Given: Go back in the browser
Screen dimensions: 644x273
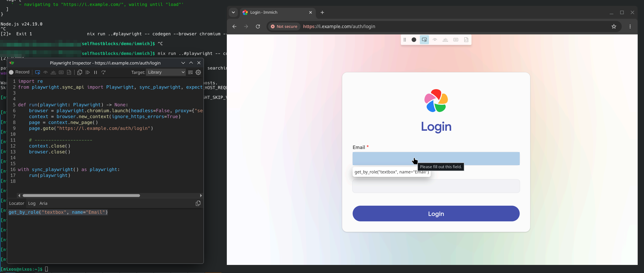Looking at the screenshot, I should (234, 27).
